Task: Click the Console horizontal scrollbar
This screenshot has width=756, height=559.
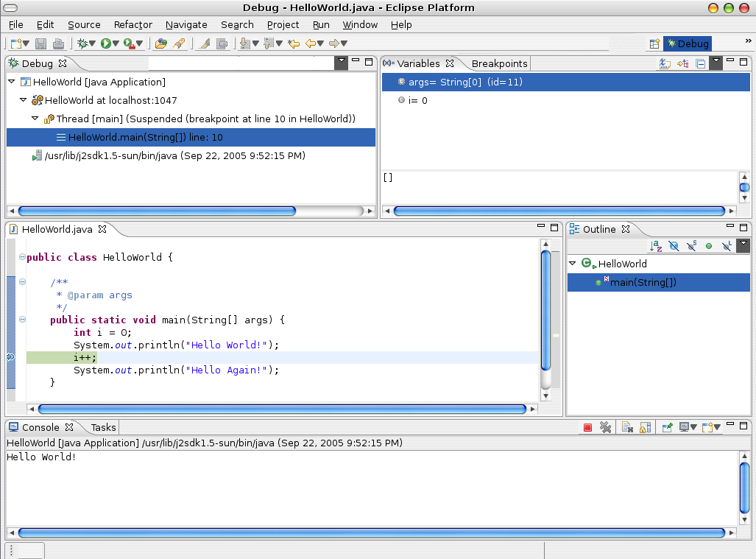Action: [371, 533]
